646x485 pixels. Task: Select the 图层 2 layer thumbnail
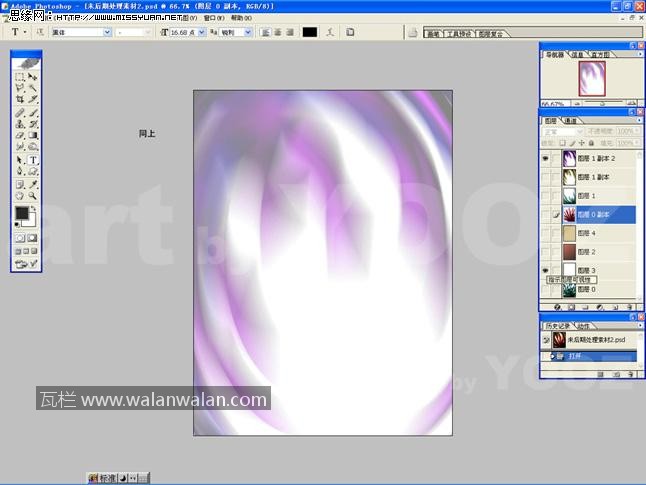[568, 252]
